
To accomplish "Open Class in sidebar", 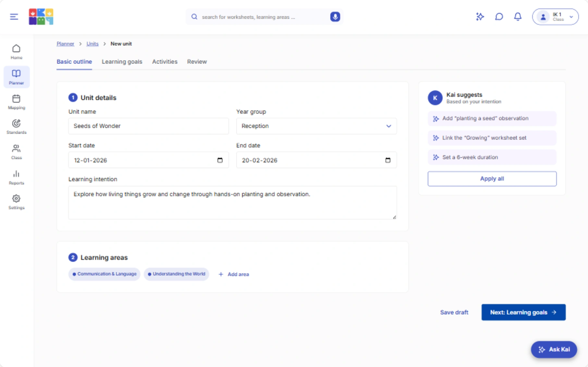I will [x=16, y=152].
